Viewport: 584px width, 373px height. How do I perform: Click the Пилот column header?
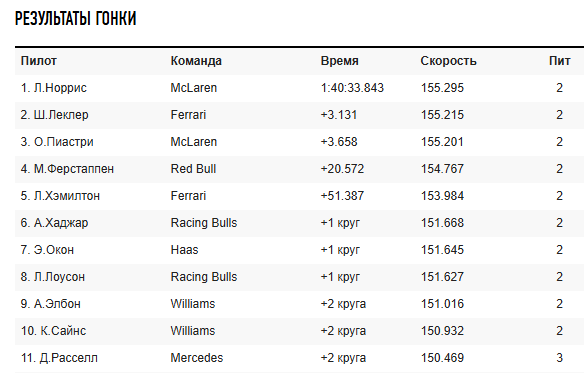pos(39,61)
